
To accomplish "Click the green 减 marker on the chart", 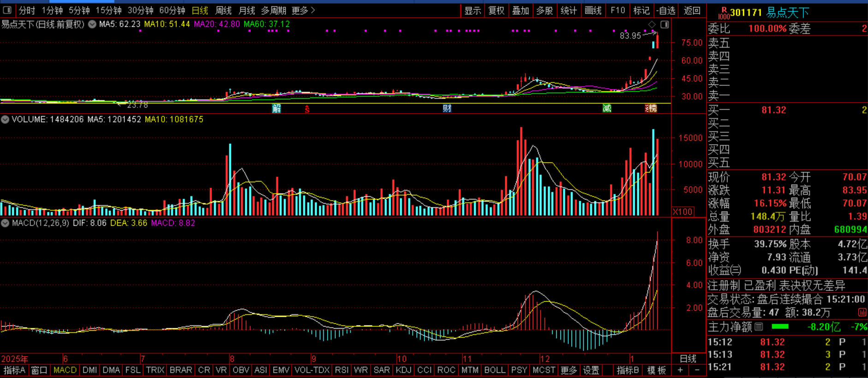I will pos(607,108).
